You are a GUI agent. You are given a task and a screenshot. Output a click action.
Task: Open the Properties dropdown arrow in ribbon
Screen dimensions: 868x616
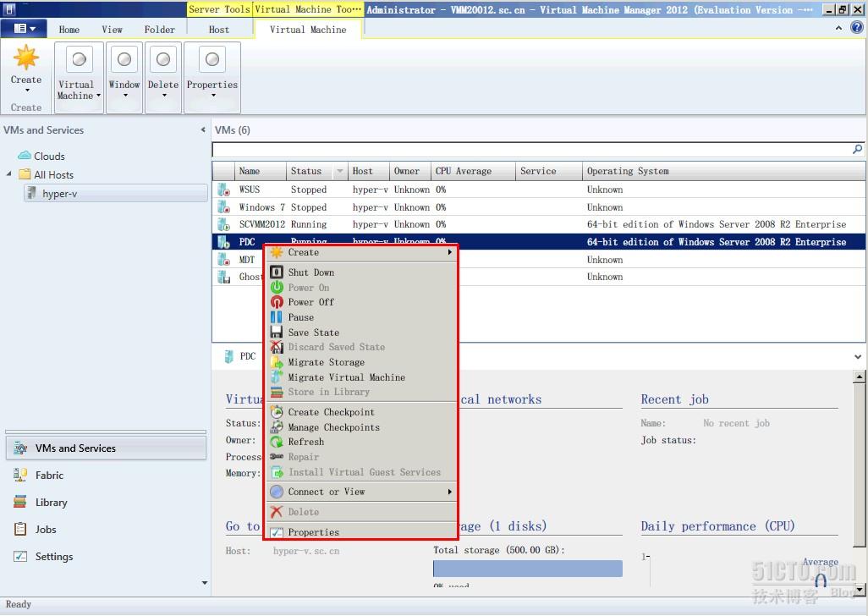(x=213, y=96)
